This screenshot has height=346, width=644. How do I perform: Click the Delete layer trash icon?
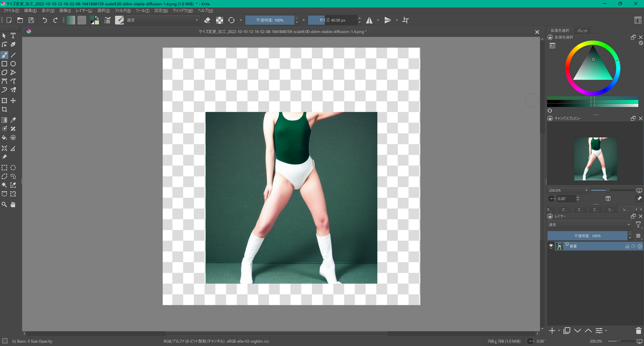point(638,330)
